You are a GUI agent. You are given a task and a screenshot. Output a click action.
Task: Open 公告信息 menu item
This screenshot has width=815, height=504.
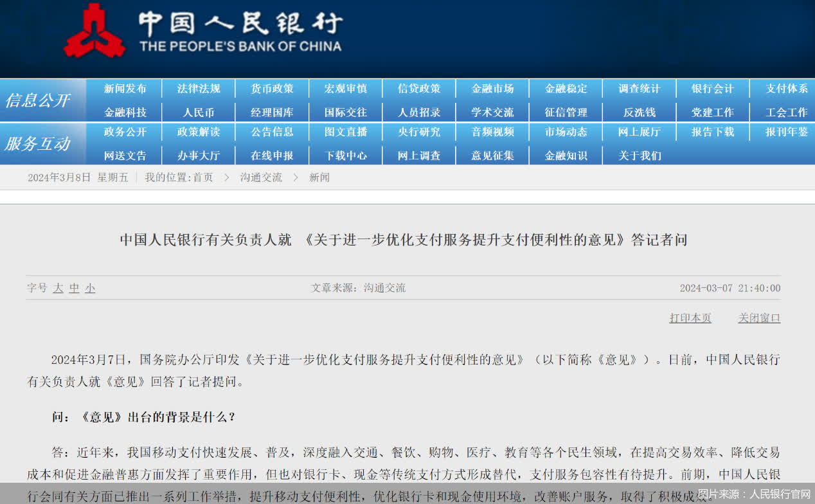(x=272, y=132)
